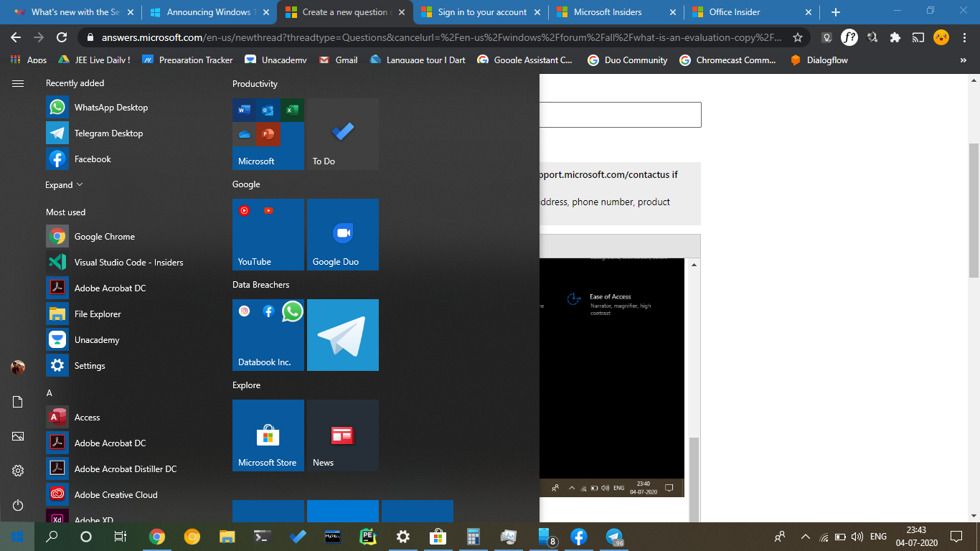980x551 pixels.
Task: Open the To Do tile
Action: (x=343, y=134)
